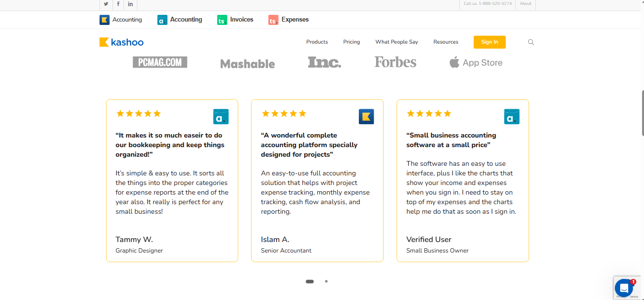Click the Apple App Store logo
This screenshot has width=644, height=300.
point(476,63)
